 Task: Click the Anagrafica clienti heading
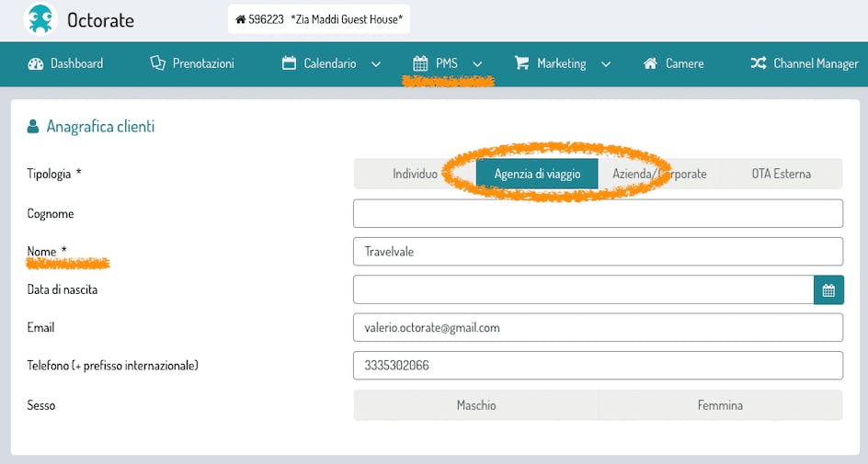(101, 127)
